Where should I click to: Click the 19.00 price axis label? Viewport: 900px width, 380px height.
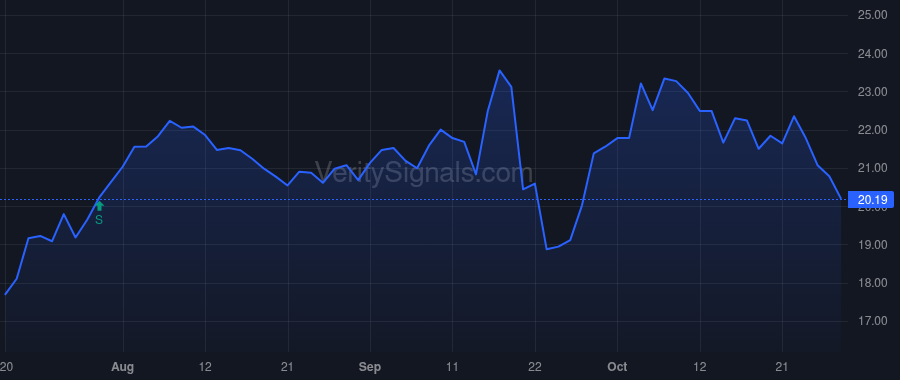click(872, 245)
